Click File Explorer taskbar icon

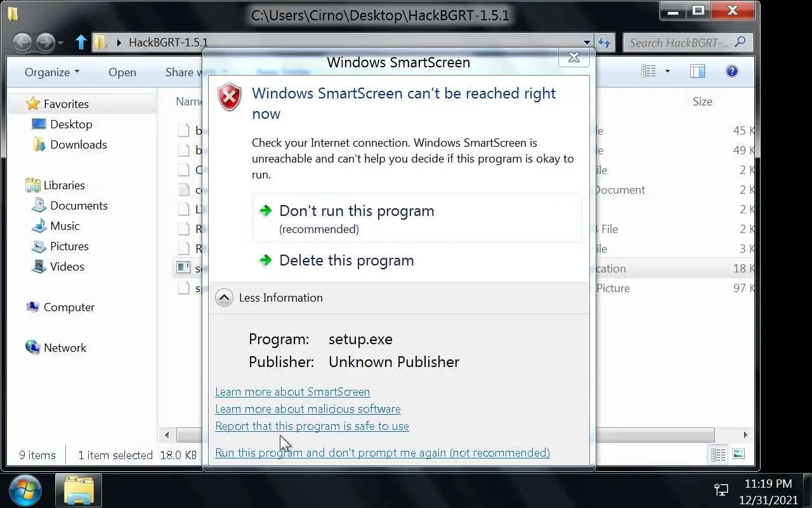[x=79, y=490]
